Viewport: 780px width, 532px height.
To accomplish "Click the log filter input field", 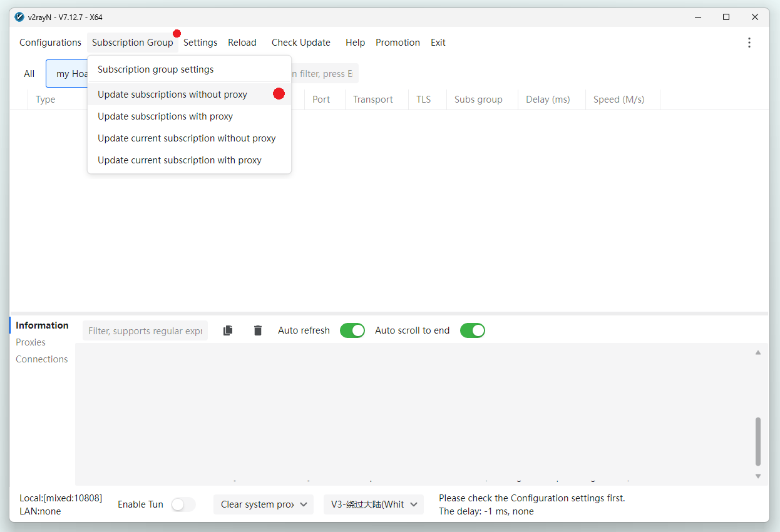I will (145, 330).
